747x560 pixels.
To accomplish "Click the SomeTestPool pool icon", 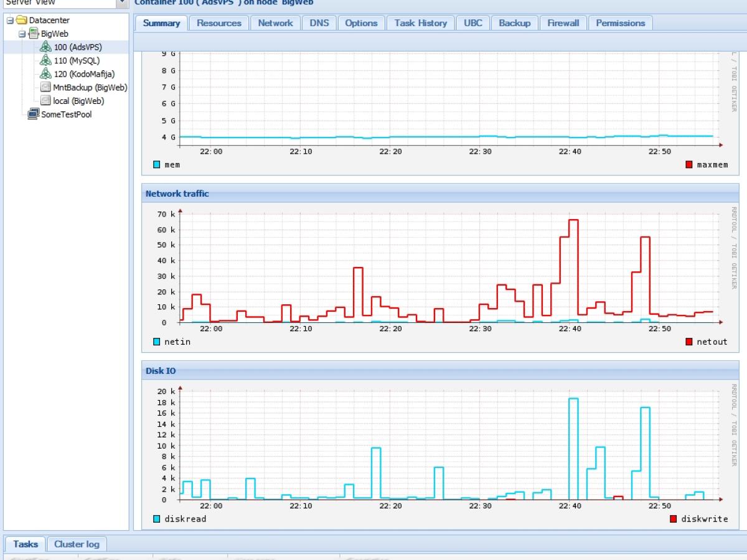I will click(34, 114).
